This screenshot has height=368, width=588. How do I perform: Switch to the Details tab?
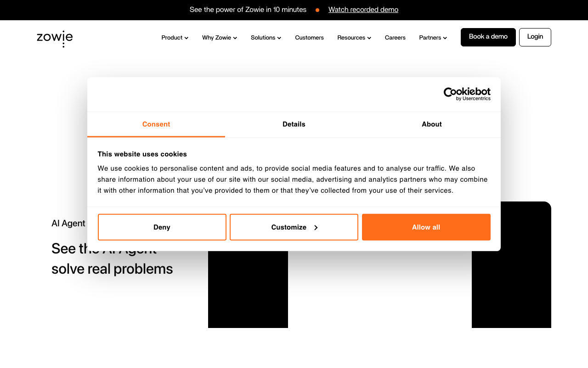tap(294, 124)
